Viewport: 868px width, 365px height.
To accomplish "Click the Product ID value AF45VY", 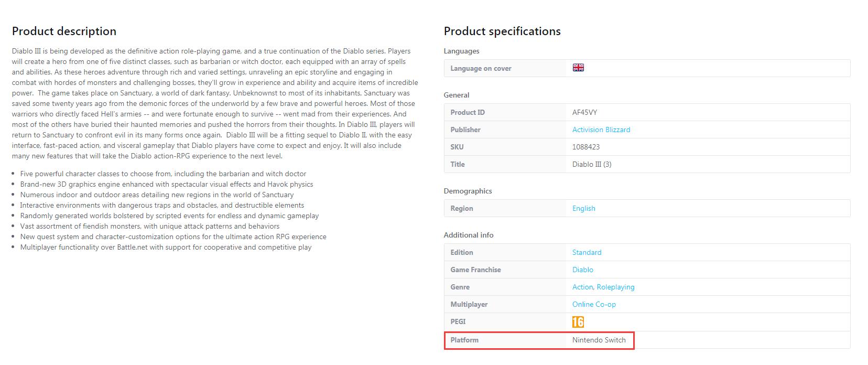I will point(584,112).
